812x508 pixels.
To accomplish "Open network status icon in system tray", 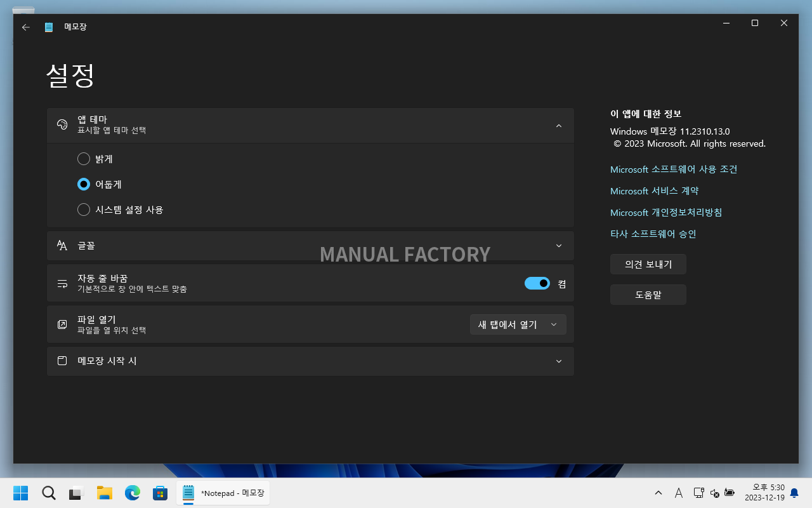I will [698, 493].
